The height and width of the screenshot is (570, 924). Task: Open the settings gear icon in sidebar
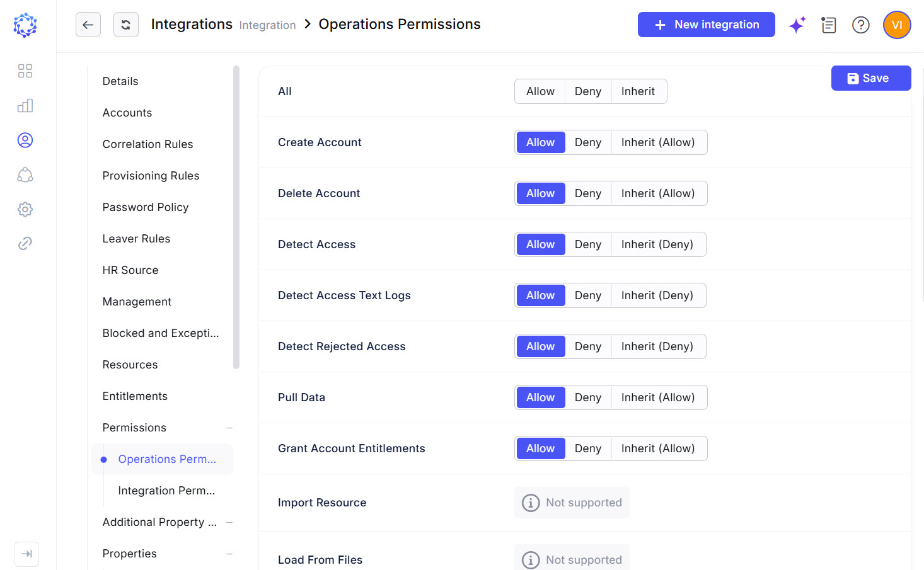25,209
